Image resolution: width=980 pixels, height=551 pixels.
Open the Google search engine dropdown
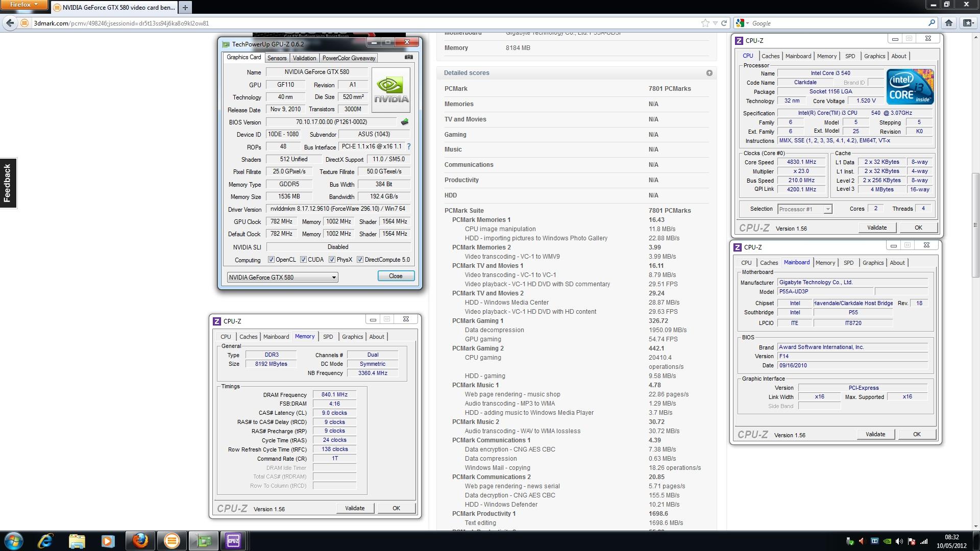click(x=743, y=23)
